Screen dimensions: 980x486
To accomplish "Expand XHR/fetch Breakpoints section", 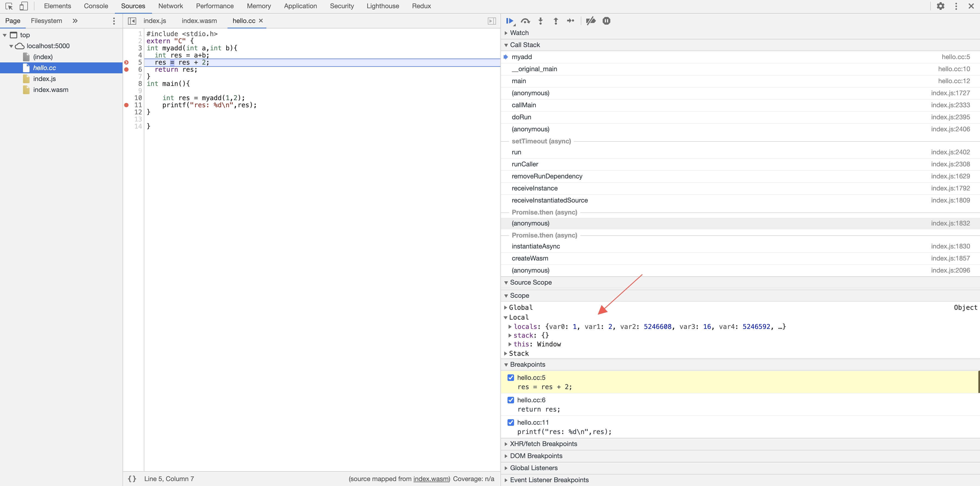I will point(543,444).
